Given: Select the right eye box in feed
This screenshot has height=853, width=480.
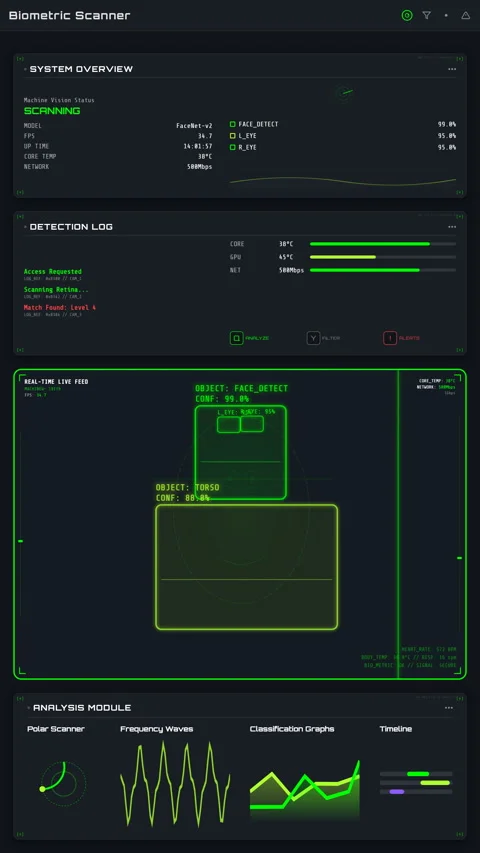Looking at the screenshot, I should click(252, 424).
